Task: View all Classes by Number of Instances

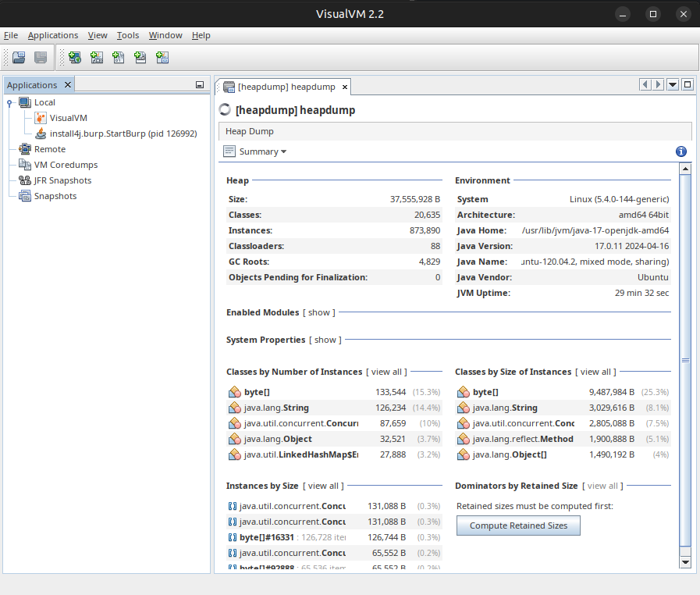Action: point(386,372)
